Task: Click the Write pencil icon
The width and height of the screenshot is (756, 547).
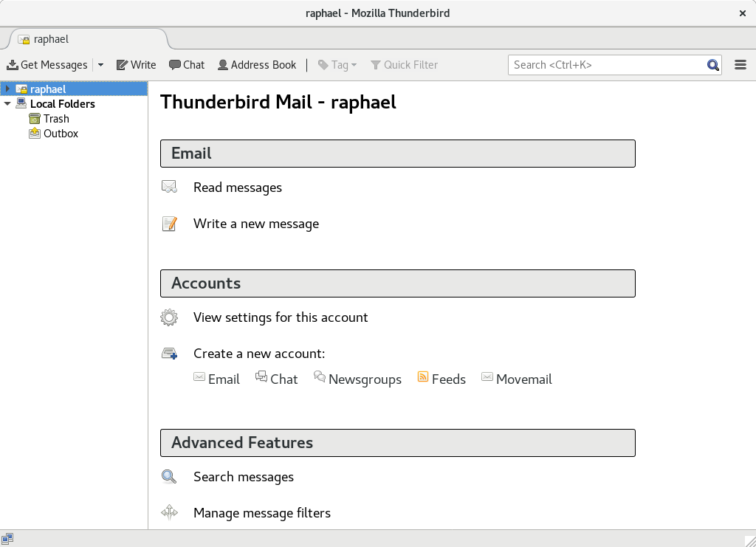Action: pos(122,64)
